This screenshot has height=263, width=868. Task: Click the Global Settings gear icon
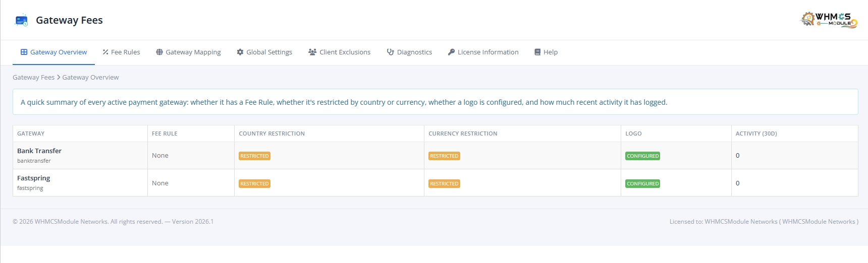click(x=240, y=52)
